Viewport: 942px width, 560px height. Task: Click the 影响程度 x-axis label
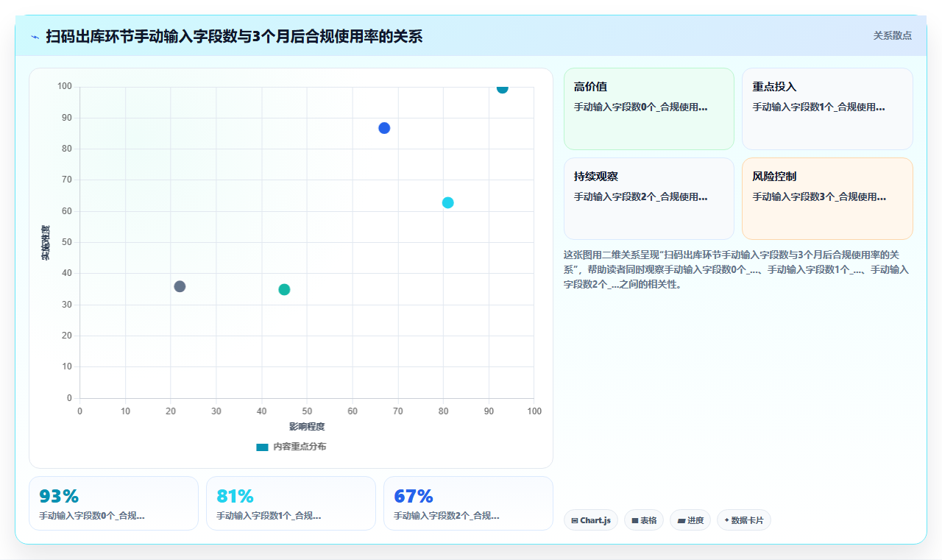click(x=307, y=426)
